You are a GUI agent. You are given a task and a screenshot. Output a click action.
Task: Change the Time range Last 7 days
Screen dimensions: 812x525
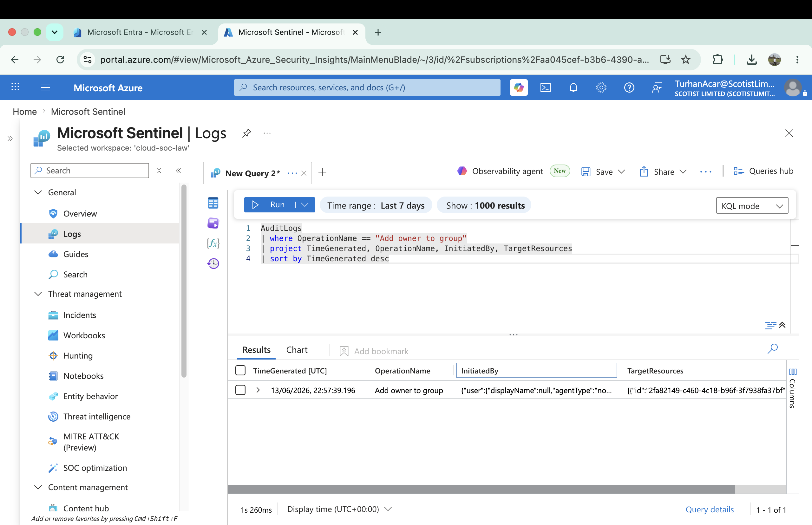pyautogui.click(x=376, y=205)
